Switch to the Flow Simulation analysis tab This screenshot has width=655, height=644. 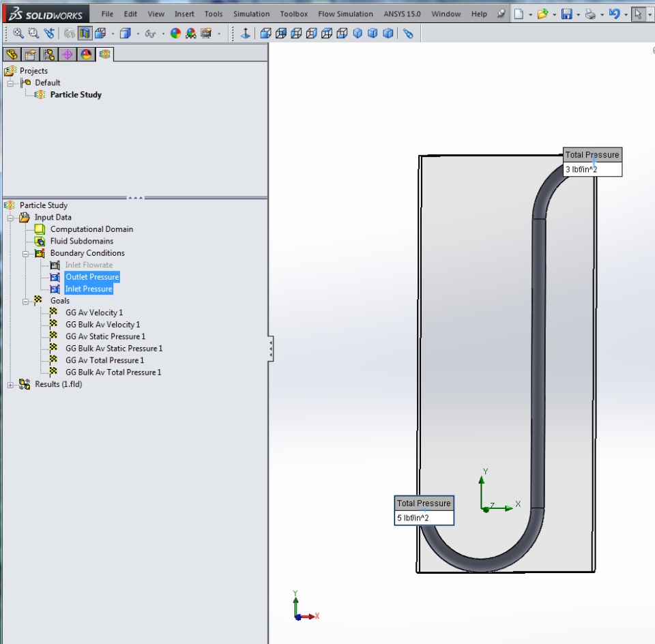coord(104,55)
